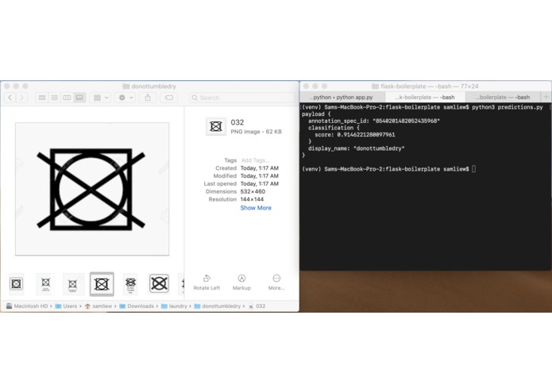This screenshot has width=552, height=392.
Task: Click the Terminal prompt cursor line
Action: pyautogui.click(x=389, y=169)
